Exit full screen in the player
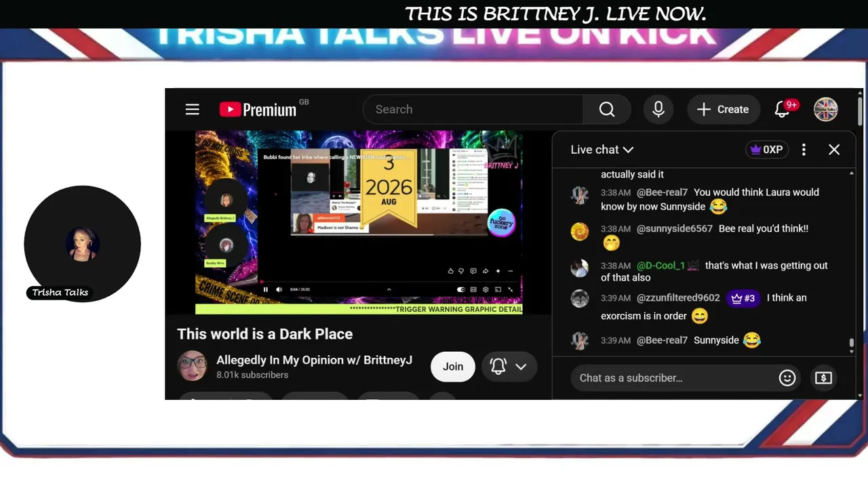 coord(511,289)
